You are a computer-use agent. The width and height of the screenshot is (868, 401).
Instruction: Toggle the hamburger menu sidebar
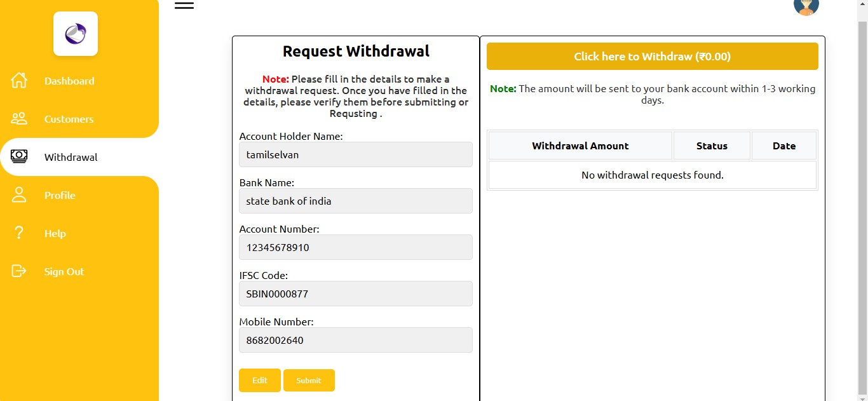pyautogui.click(x=184, y=5)
